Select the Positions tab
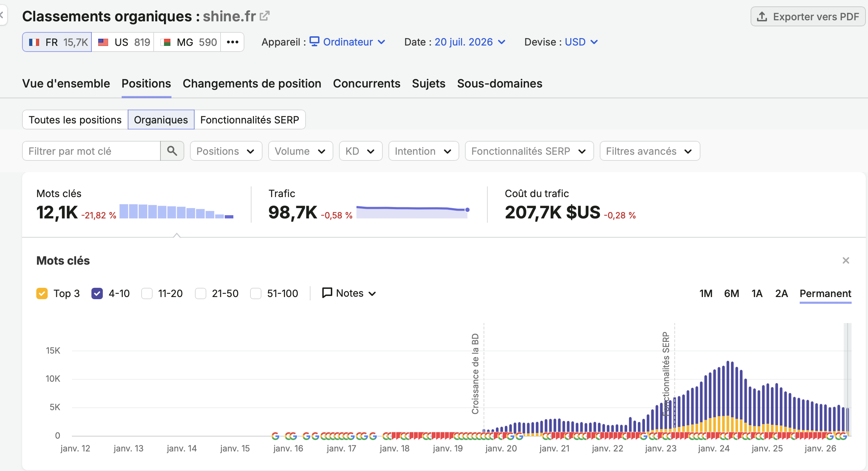Image resolution: width=868 pixels, height=471 pixels. 146,83
